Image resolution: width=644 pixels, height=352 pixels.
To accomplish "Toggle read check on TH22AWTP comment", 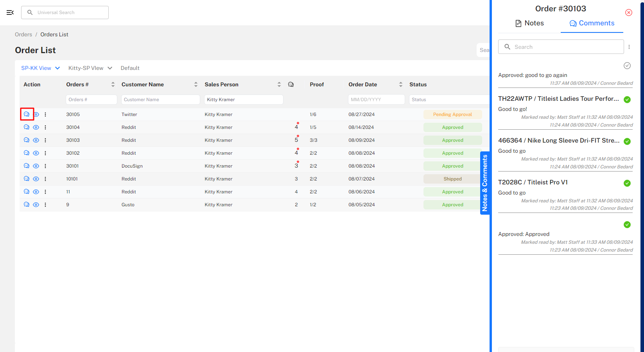I will point(627,100).
